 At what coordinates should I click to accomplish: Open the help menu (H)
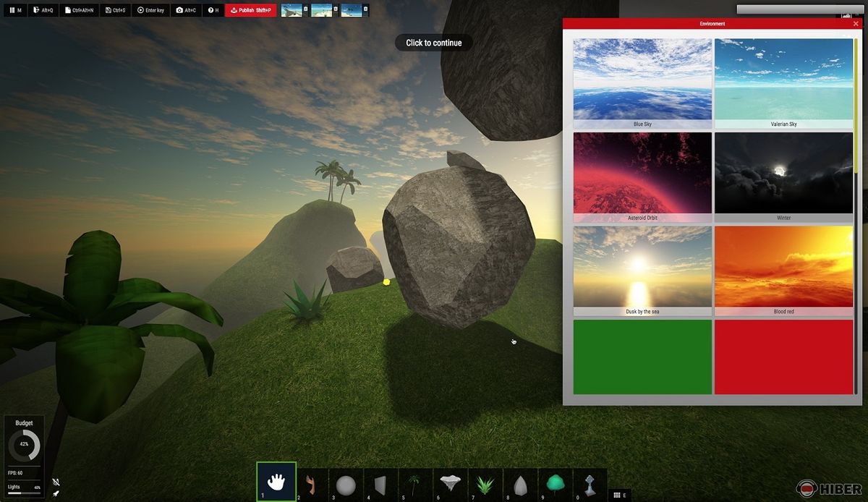coord(213,10)
